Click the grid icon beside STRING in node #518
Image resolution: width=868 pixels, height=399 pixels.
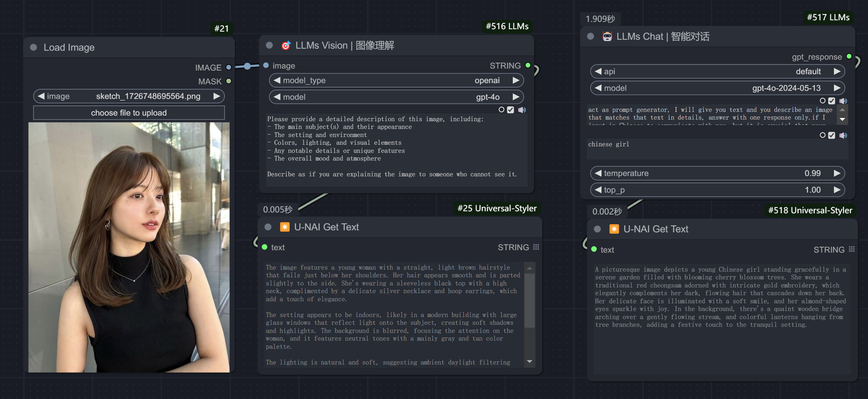[x=851, y=249]
